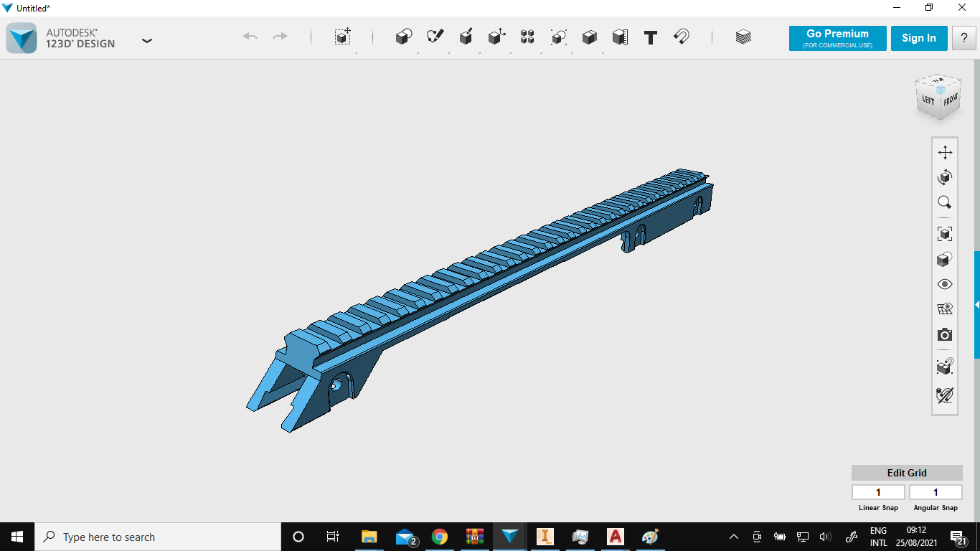Select the top face of view cube
The width and height of the screenshot is (980, 551).
(x=938, y=80)
